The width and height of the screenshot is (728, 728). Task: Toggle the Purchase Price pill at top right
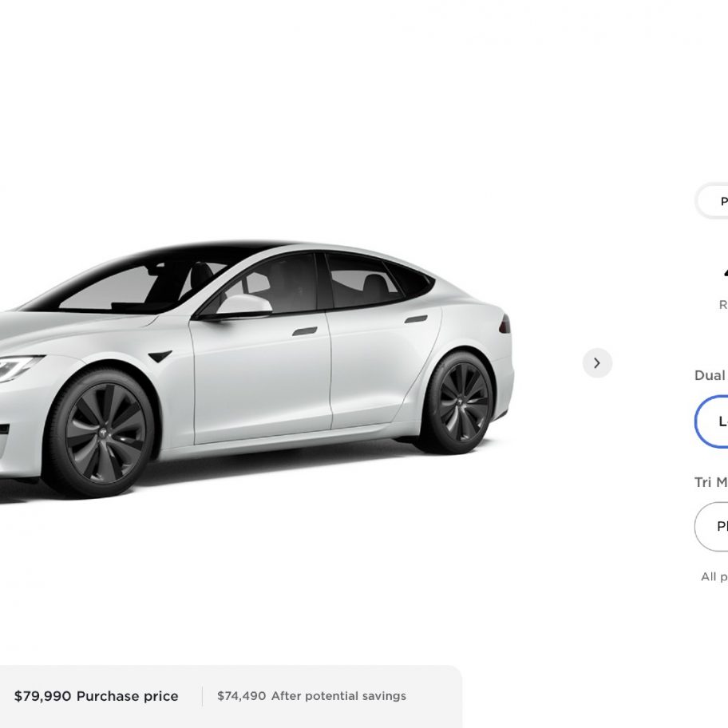click(712, 201)
